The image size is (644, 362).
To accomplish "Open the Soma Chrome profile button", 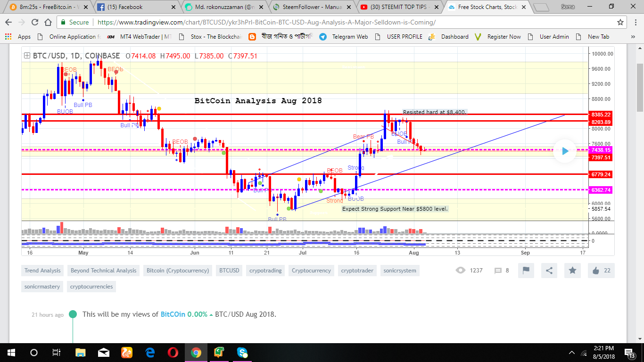I will coord(568,7).
